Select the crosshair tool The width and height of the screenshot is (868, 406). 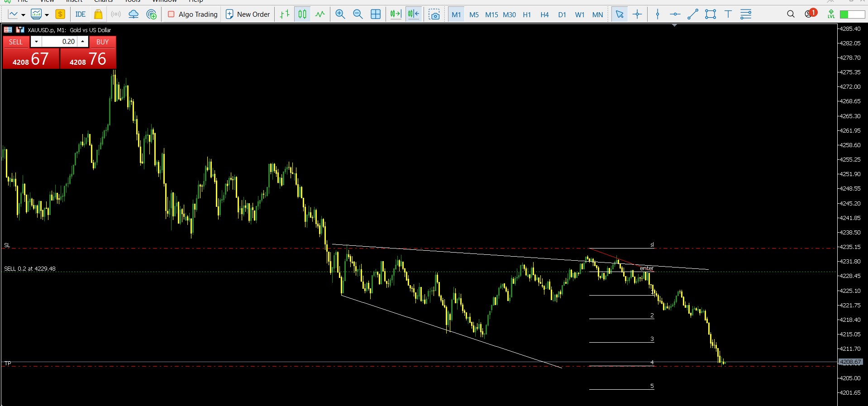coord(637,14)
